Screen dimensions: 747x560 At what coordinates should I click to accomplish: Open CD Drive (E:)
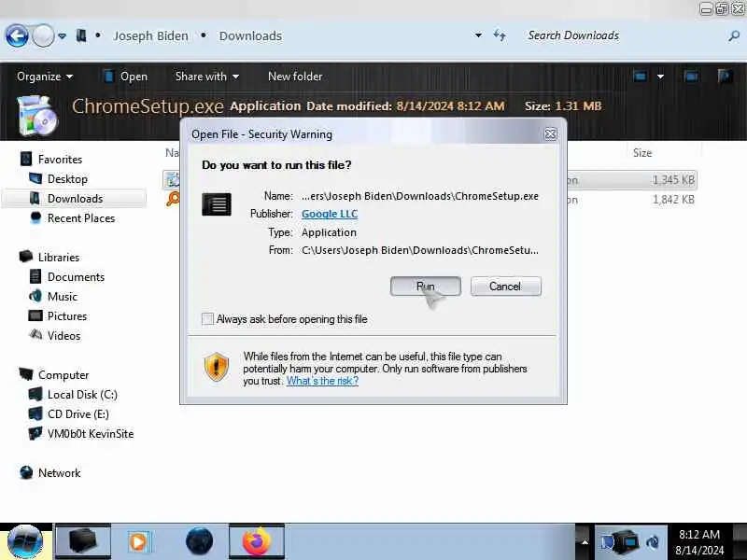pyautogui.click(x=69, y=413)
